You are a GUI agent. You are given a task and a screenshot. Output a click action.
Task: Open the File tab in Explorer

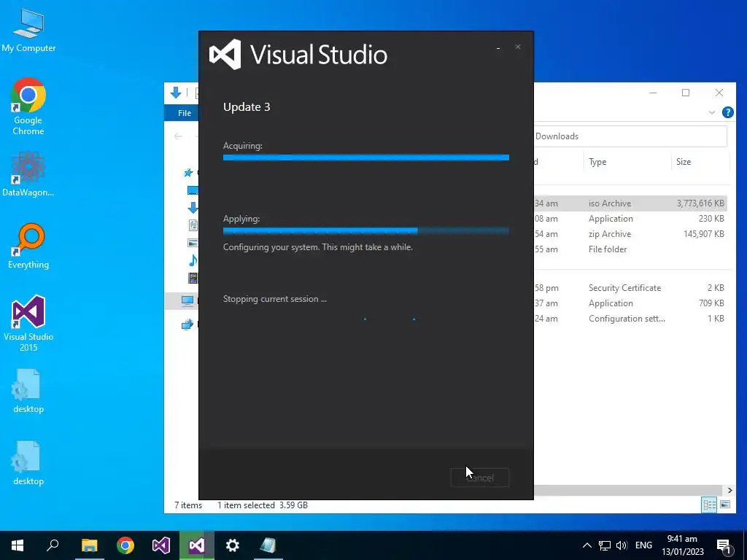(x=185, y=113)
